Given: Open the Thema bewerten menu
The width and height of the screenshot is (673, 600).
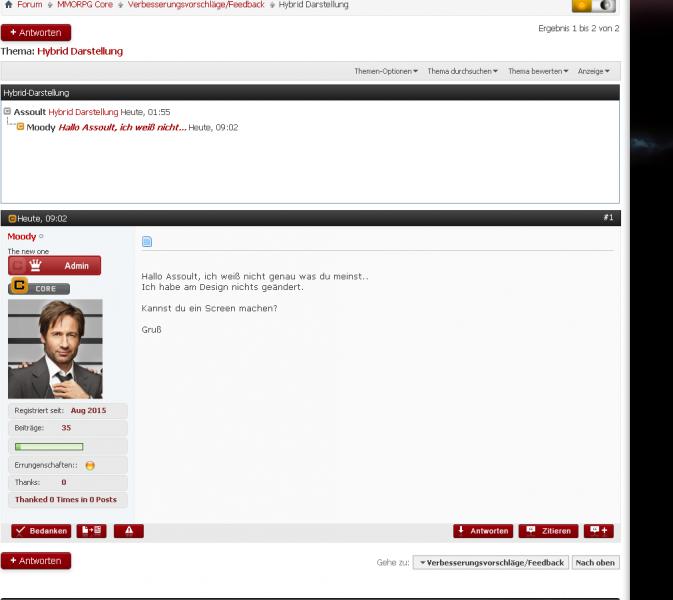Looking at the screenshot, I should [x=538, y=71].
